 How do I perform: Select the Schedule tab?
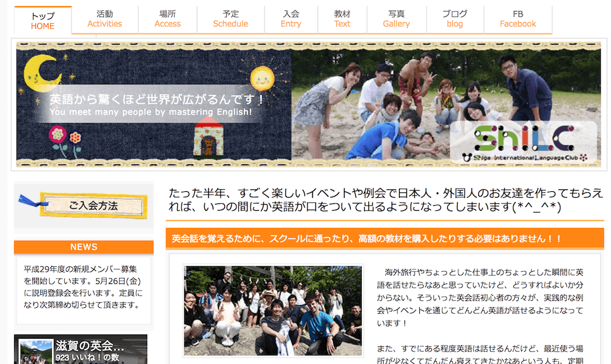[x=230, y=19]
